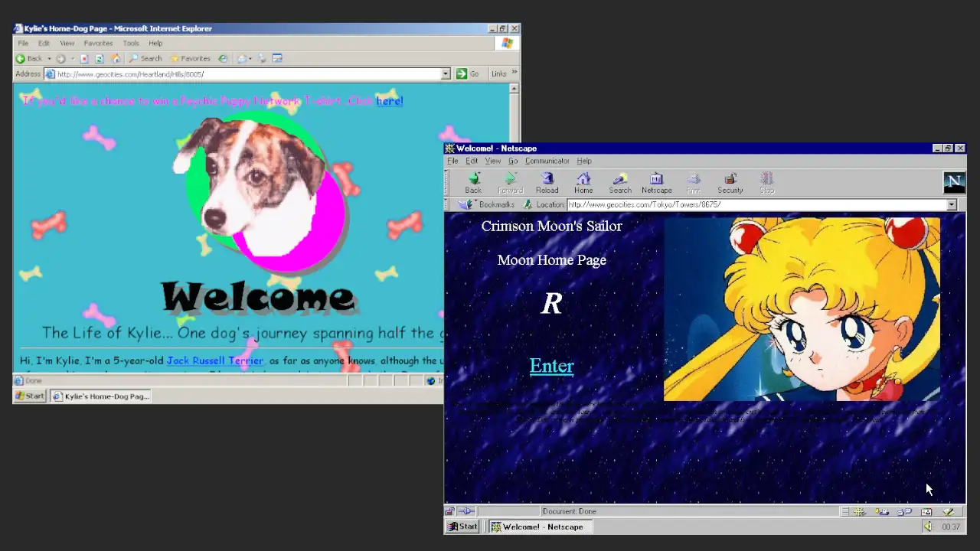Click the Netscape button with My icon
This screenshot has height=551, width=980.
pyautogui.click(x=656, y=183)
